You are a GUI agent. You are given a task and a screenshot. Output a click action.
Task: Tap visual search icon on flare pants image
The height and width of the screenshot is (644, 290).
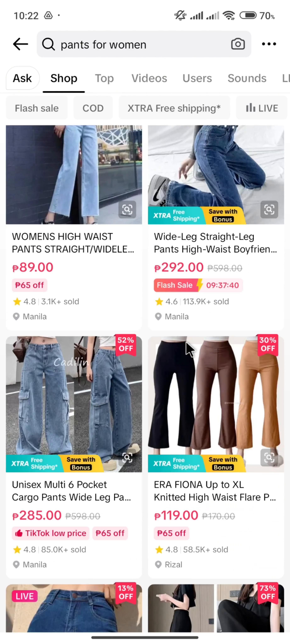point(269,458)
